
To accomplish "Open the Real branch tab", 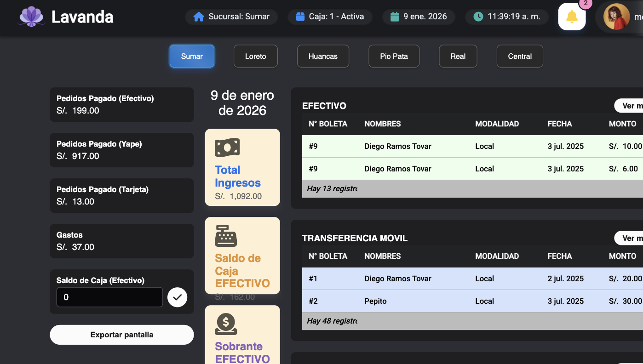I will tap(458, 57).
